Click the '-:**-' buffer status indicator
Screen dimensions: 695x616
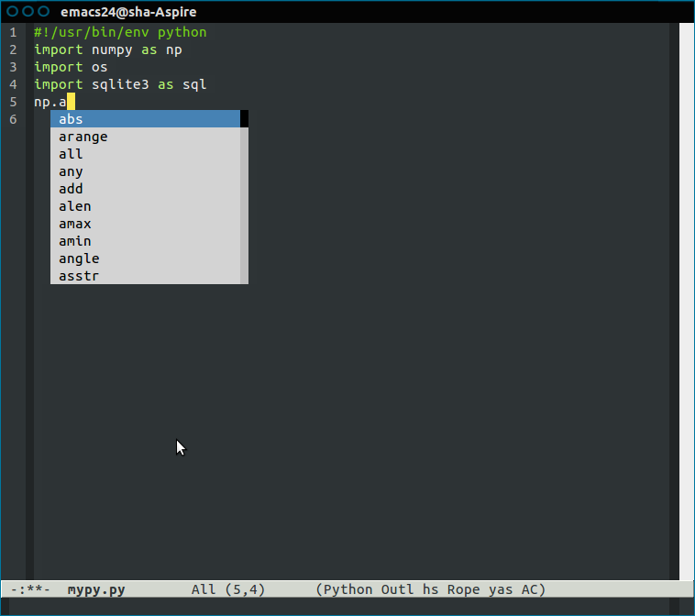30,589
